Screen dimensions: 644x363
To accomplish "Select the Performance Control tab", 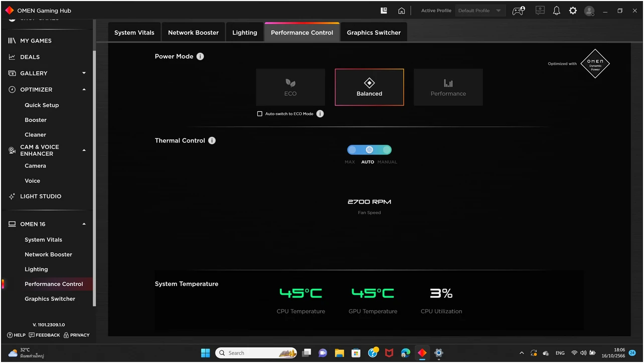I will pyautogui.click(x=302, y=32).
